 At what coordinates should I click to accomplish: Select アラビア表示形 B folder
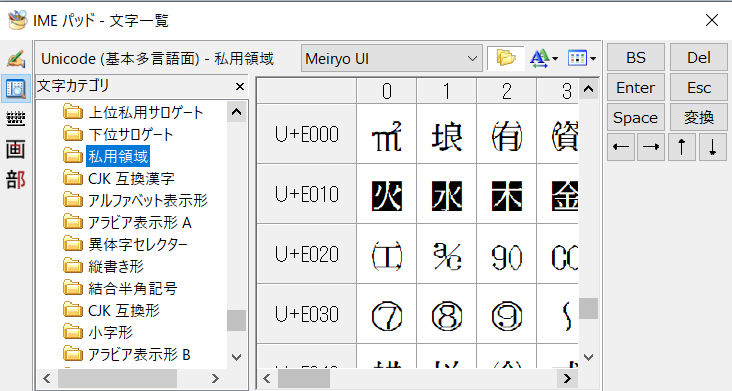[x=127, y=354]
